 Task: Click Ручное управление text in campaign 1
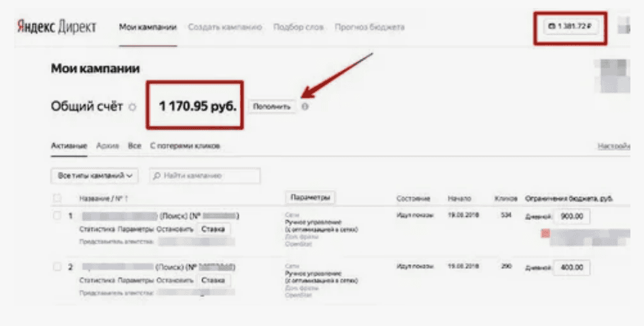pos(313,222)
